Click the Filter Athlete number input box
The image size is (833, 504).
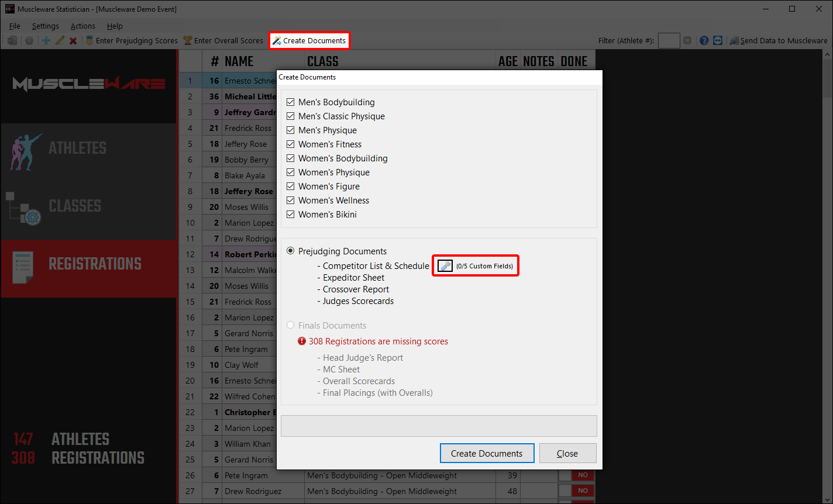pyautogui.click(x=669, y=41)
